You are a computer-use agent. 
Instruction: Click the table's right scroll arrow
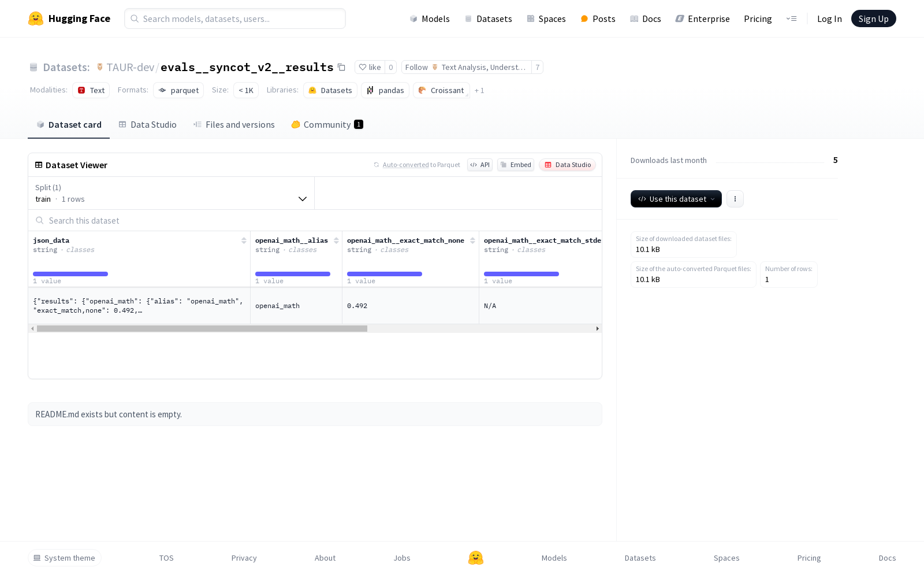click(597, 328)
